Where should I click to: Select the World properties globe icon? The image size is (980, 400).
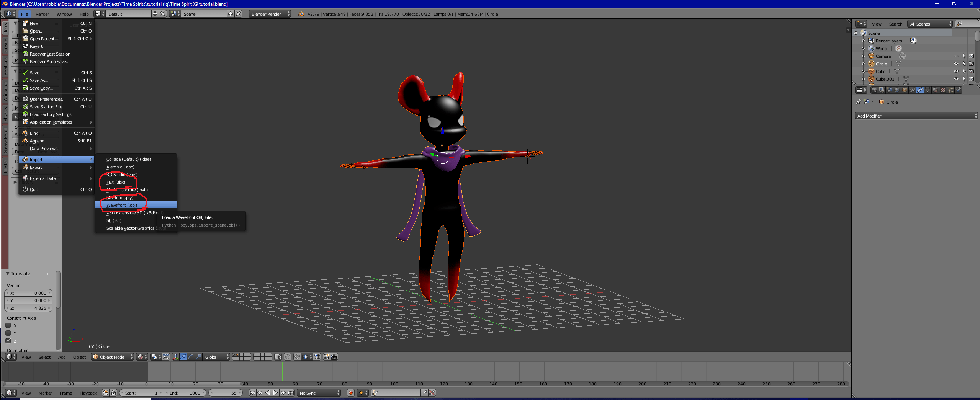(897, 90)
